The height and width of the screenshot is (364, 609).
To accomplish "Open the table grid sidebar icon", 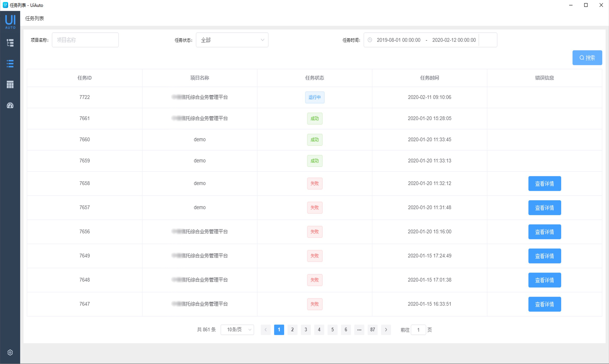I will (10, 85).
